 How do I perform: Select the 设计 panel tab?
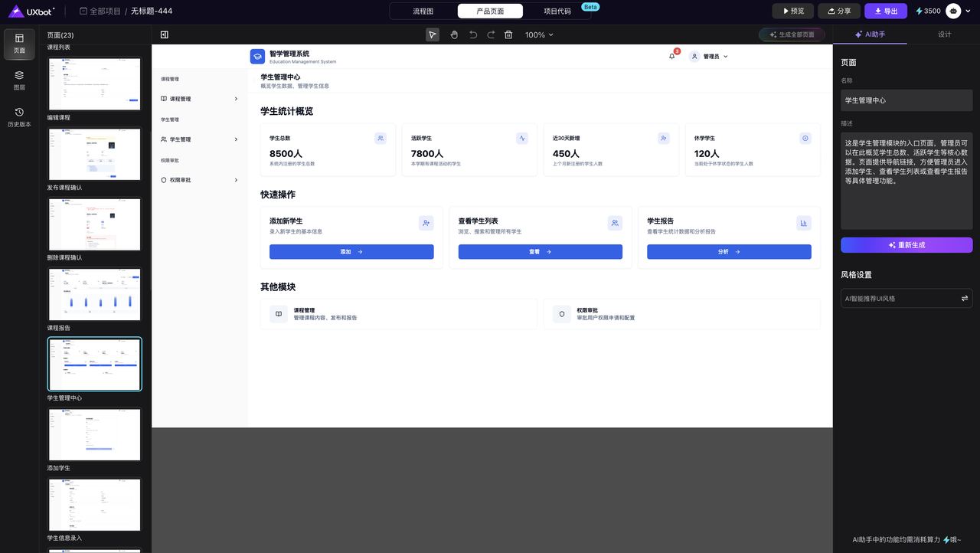pyautogui.click(x=945, y=34)
